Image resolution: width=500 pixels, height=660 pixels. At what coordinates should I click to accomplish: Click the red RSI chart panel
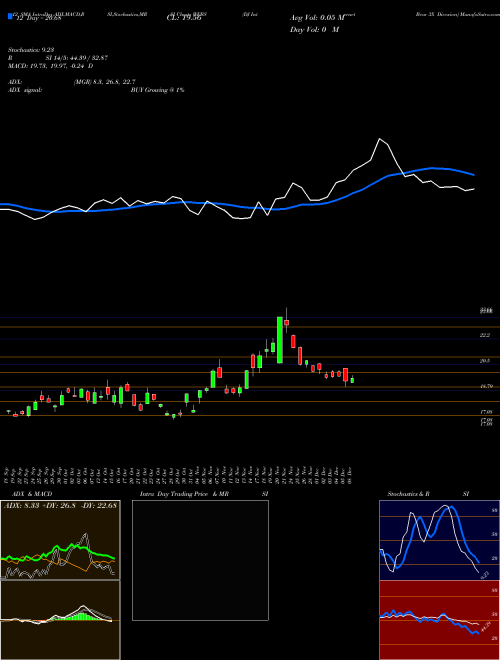click(x=439, y=620)
